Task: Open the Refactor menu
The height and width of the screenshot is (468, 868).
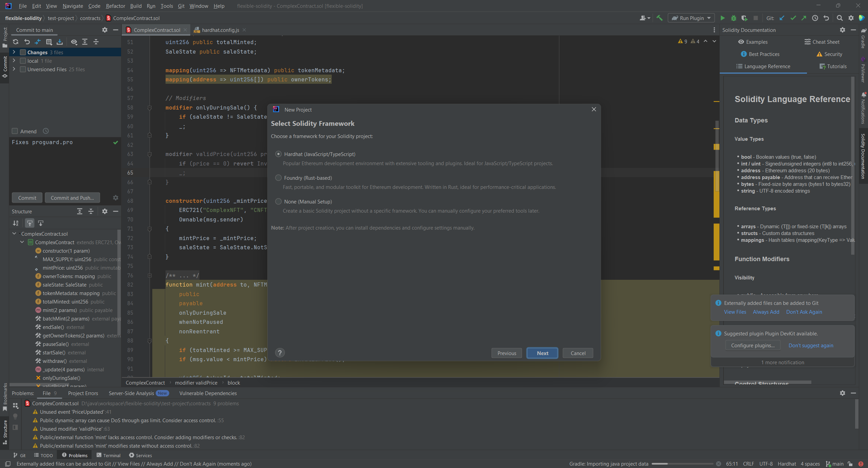Action: click(x=115, y=6)
